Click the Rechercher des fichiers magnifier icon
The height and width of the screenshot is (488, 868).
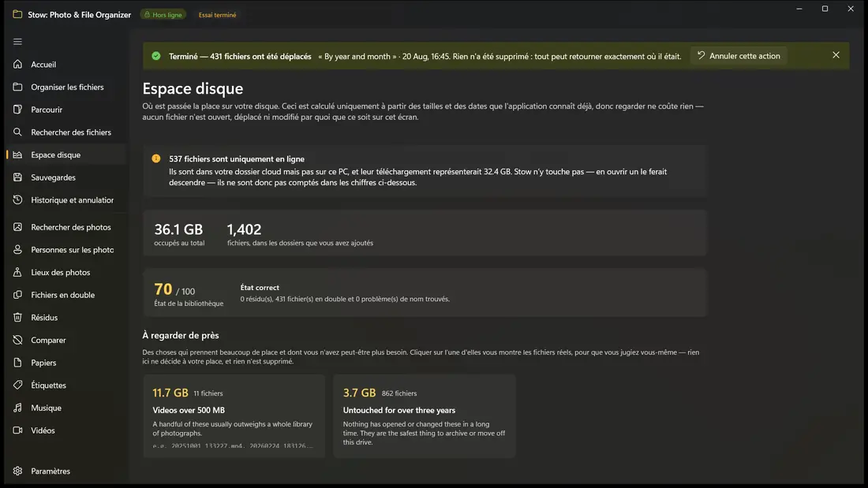(17, 132)
